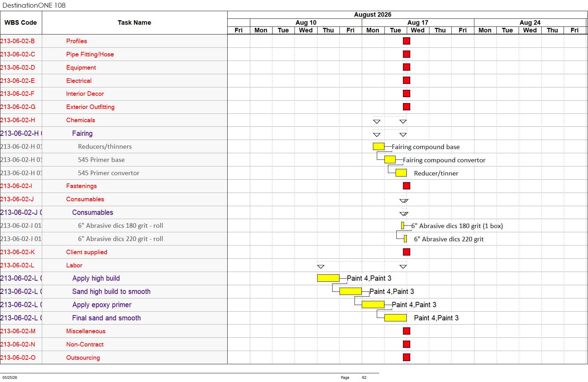Select the Fairing compound convertor bar label
The image size is (588, 382).
tap(444, 160)
